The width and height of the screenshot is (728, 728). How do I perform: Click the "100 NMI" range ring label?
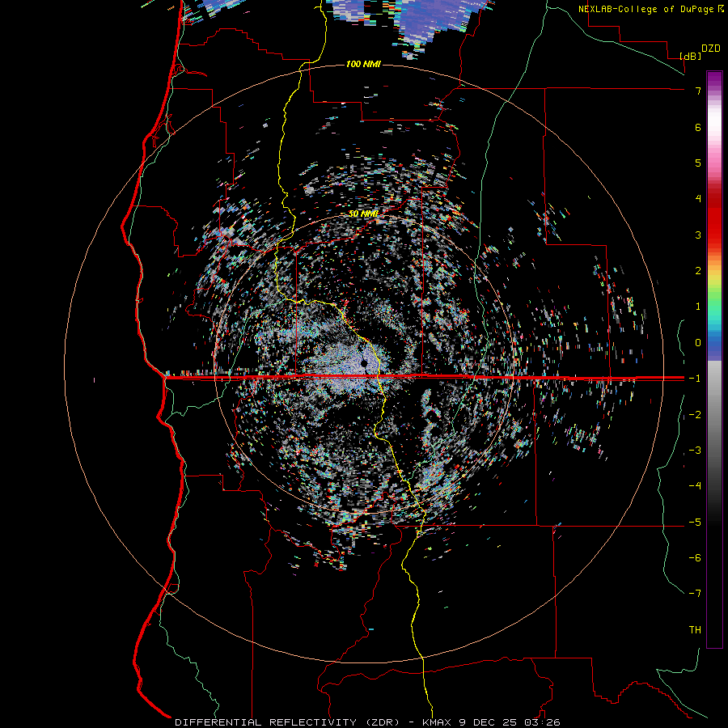coord(363,64)
